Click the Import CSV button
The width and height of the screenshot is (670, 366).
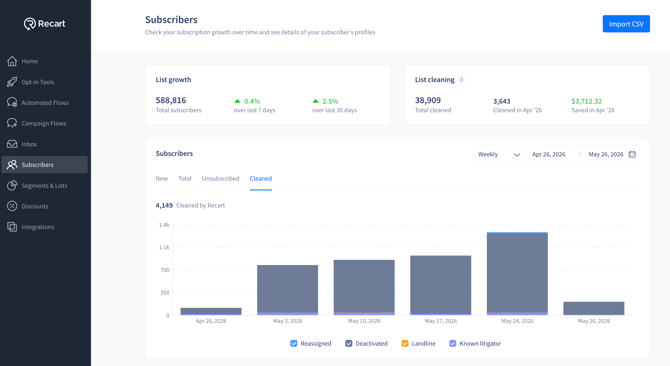tap(626, 24)
